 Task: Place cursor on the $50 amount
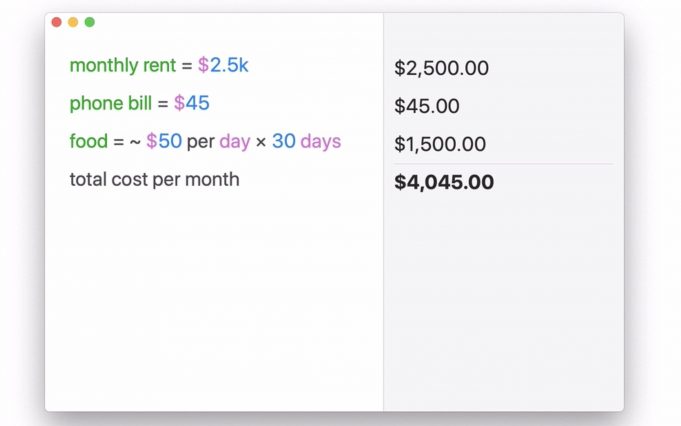coord(164,141)
